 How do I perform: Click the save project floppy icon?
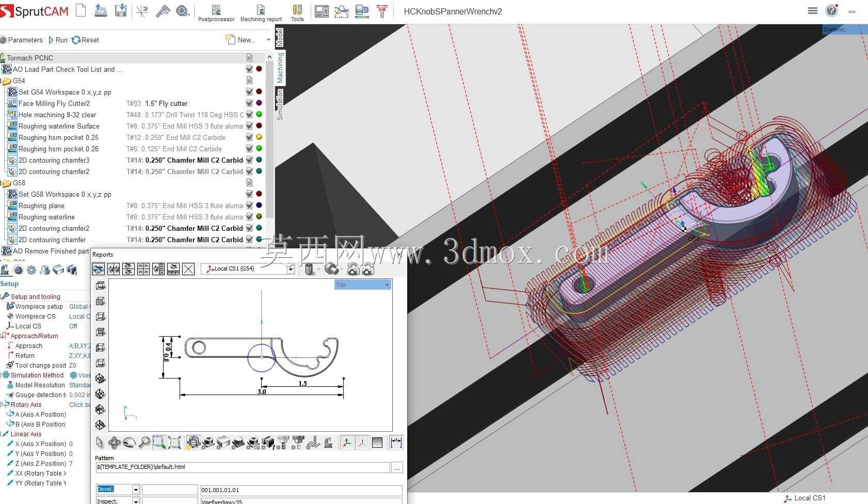[121, 10]
